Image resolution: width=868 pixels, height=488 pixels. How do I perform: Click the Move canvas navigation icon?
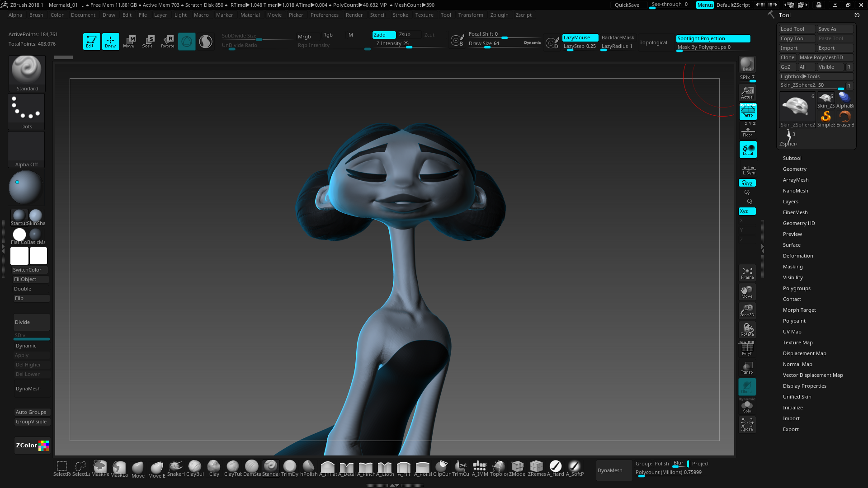pyautogui.click(x=747, y=292)
